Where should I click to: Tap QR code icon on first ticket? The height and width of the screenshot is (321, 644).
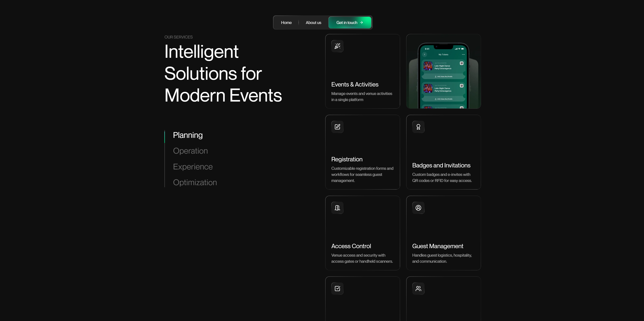coord(462,63)
